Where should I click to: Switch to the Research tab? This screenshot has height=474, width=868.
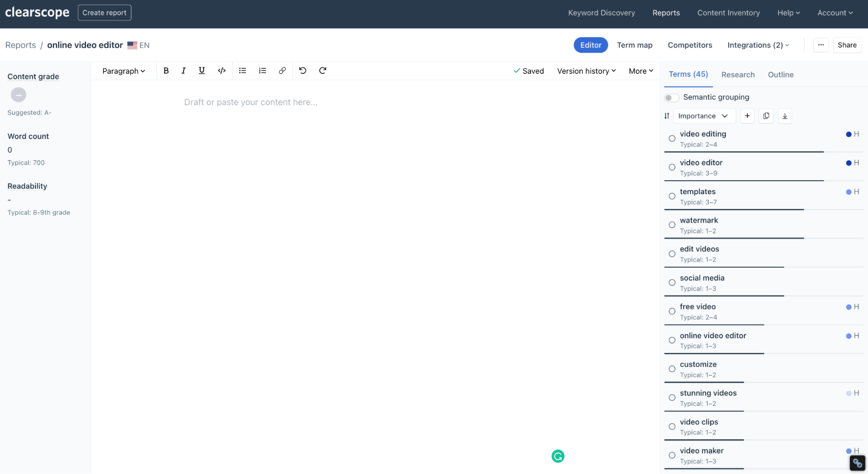(738, 75)
